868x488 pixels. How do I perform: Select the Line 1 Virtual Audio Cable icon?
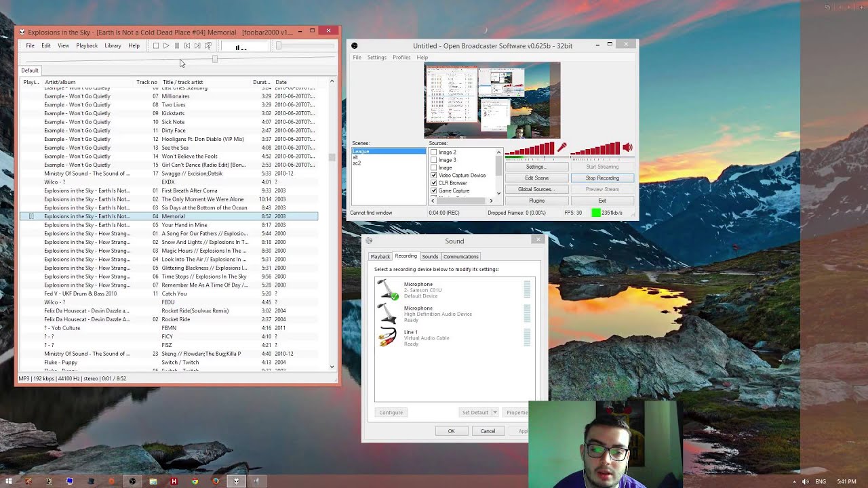[388, 337]
